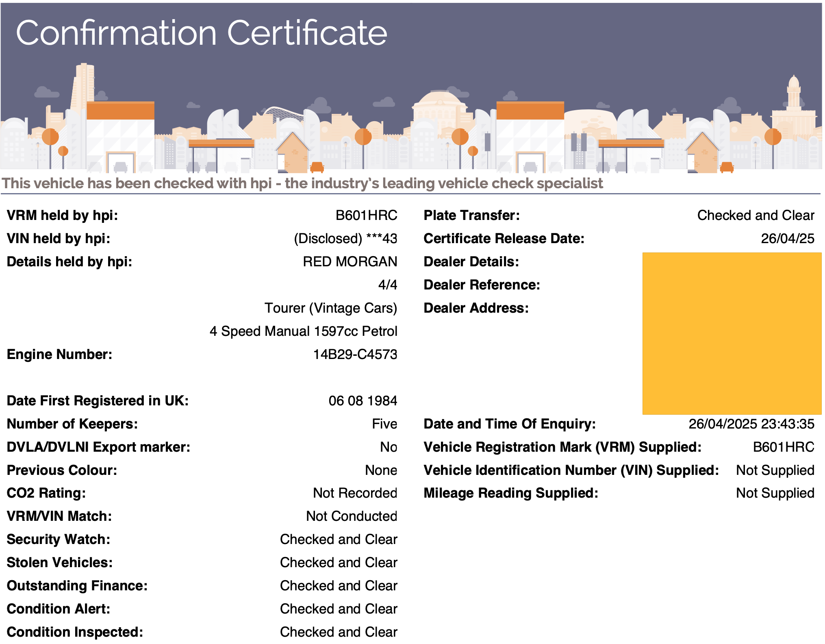Image resolution: width=825 pixels, height=644 pixels.
Task: Click the 'Security Watch:' label
Action: [59, 539]
